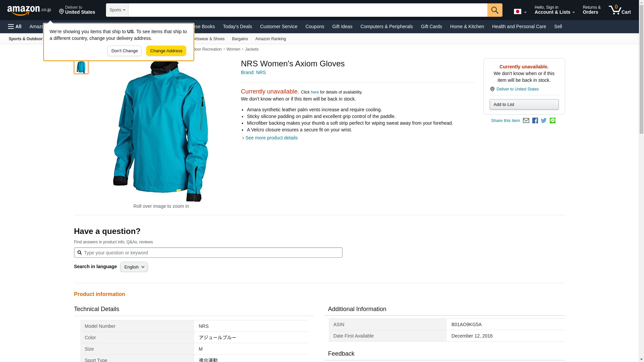Screen dimensions: 644x362
Task: Click the Add to List button
Action: [x=524, y=105]
